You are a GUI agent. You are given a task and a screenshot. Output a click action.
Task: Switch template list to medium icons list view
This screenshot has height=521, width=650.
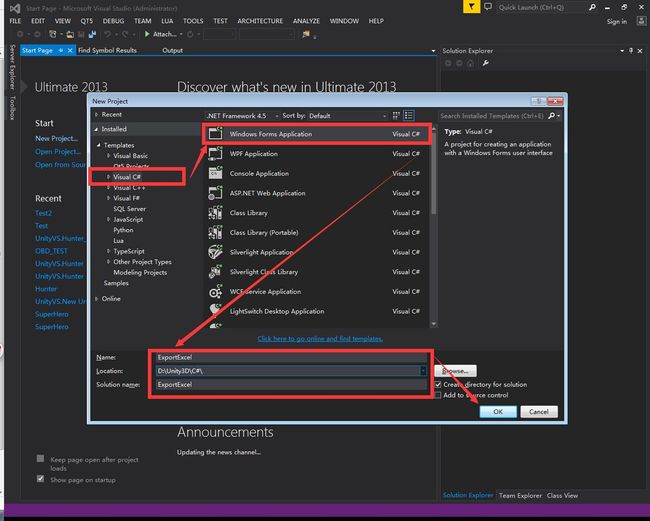click(x=409, y=116)
